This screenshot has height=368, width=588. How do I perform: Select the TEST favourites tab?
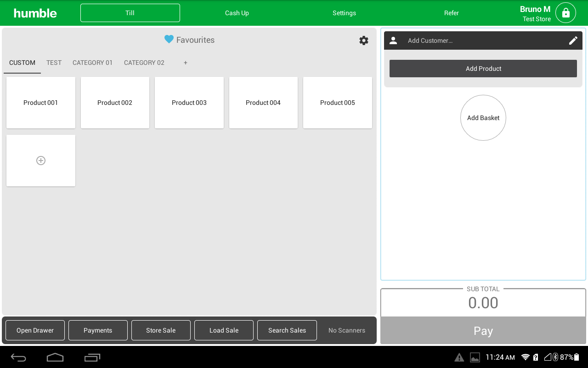click(54, 63)
